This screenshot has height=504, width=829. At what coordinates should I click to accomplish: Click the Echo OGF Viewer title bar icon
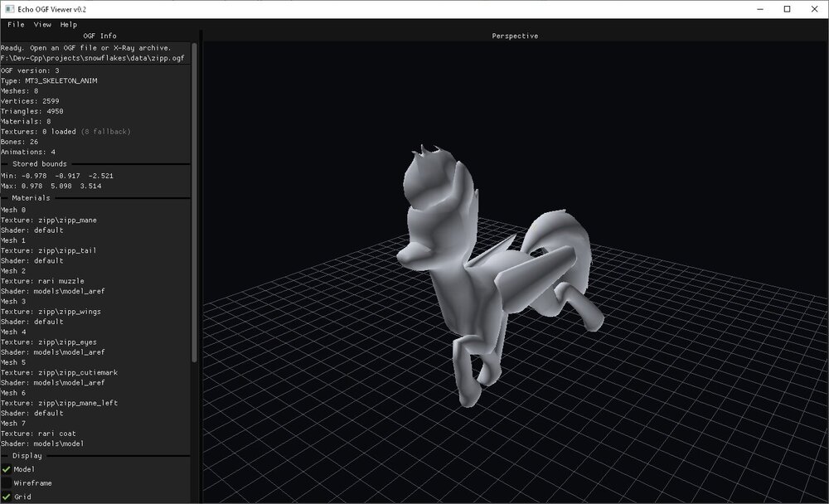pos(9,9)
